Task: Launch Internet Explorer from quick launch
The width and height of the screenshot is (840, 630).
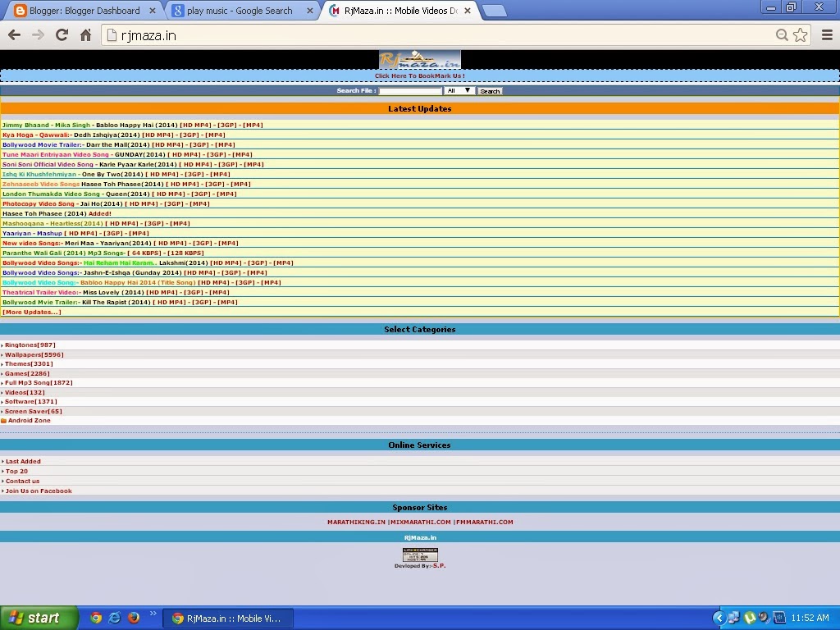Action: point(115,618)
